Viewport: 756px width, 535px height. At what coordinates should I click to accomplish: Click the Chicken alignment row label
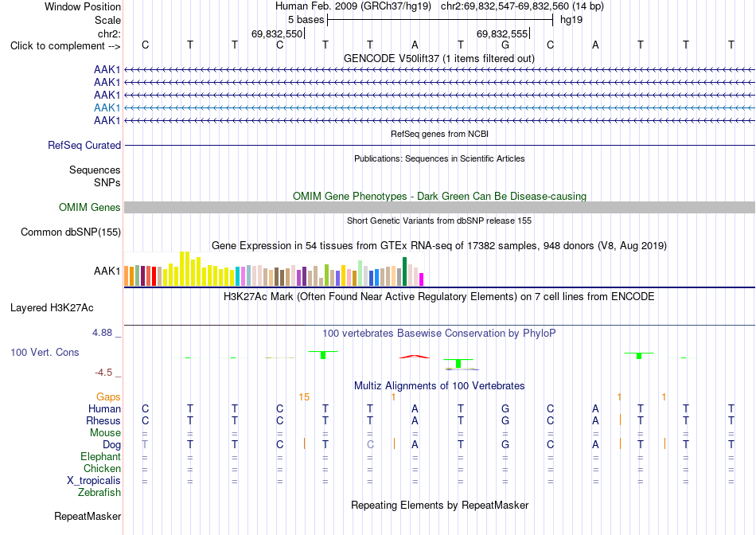coord(102,468)
